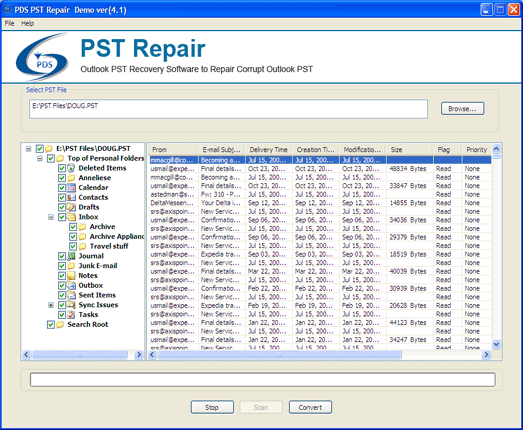Click the Stop button
Screen dimensions: 523x430
coord(212,407)
